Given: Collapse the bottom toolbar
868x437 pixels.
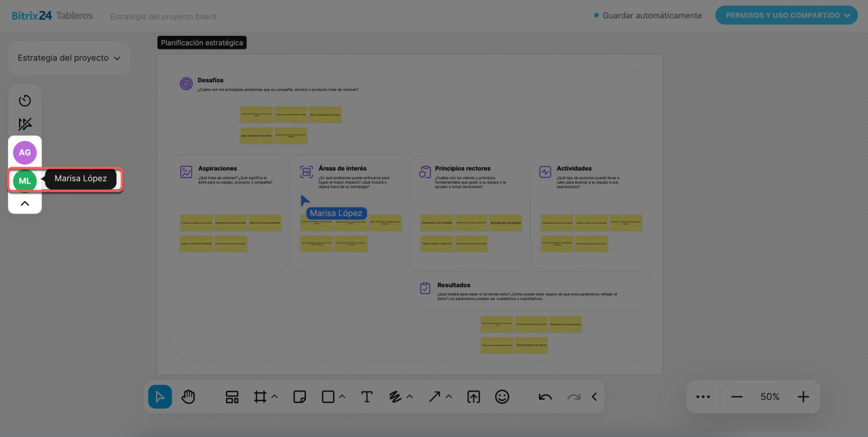Looking at the screenshot, I should click(594, 397).
